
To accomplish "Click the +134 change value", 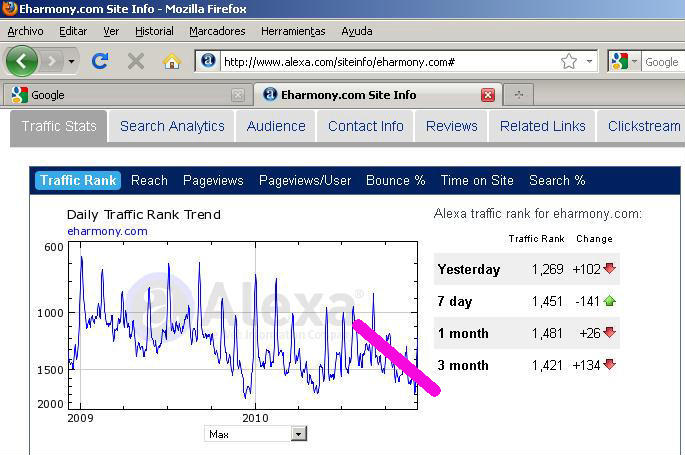I will (x=587, y=365).
